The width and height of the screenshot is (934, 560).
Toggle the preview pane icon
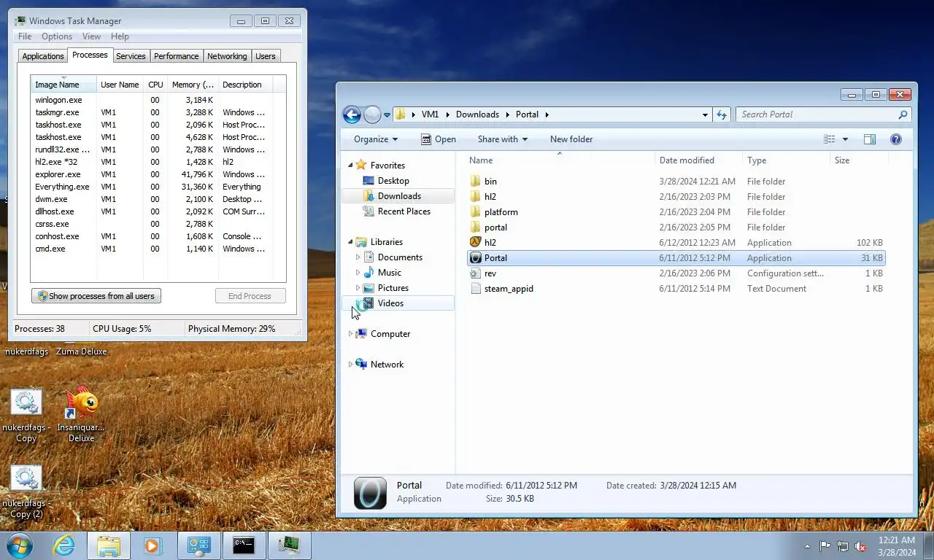870,139
